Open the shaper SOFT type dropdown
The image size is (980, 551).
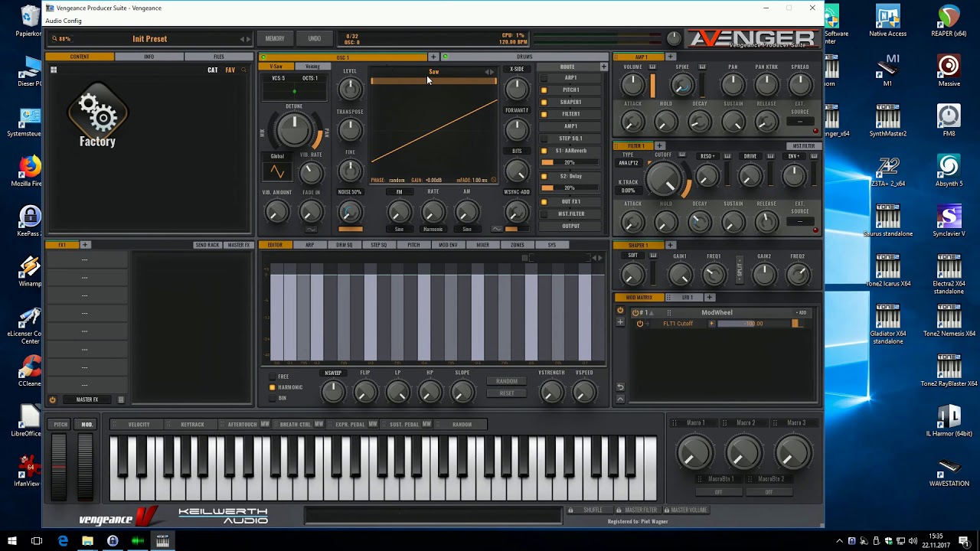(x=633, y=256)
